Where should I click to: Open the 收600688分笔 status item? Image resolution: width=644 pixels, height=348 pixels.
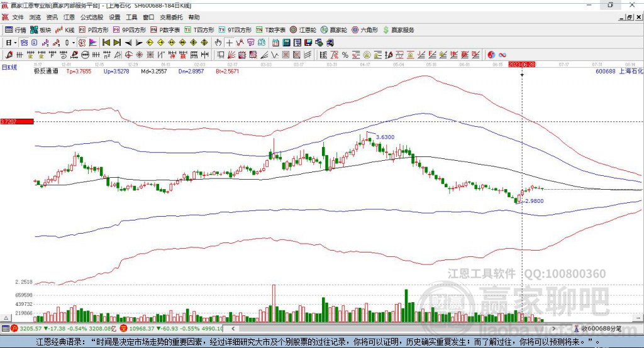[x=598, y=329]
